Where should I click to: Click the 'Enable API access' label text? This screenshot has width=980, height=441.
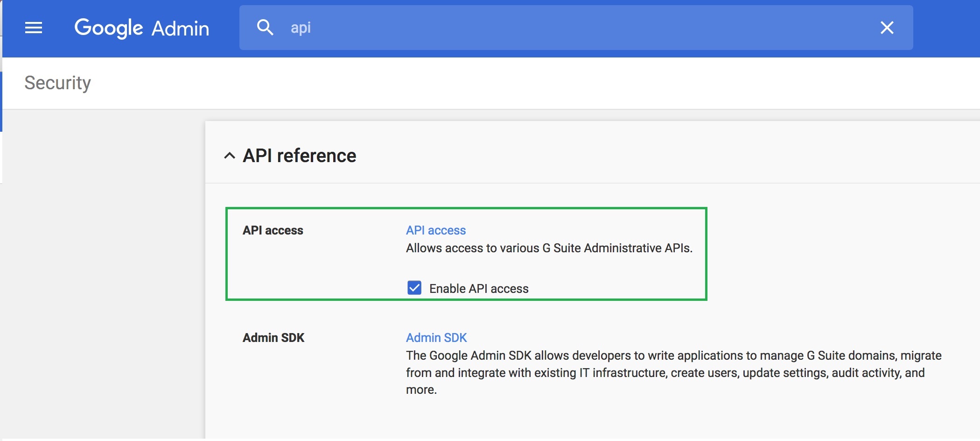click(479, 289)
